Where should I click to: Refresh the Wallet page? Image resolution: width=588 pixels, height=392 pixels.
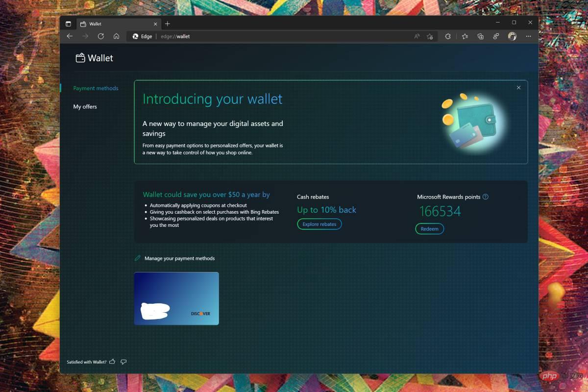(x=101, y=36)
